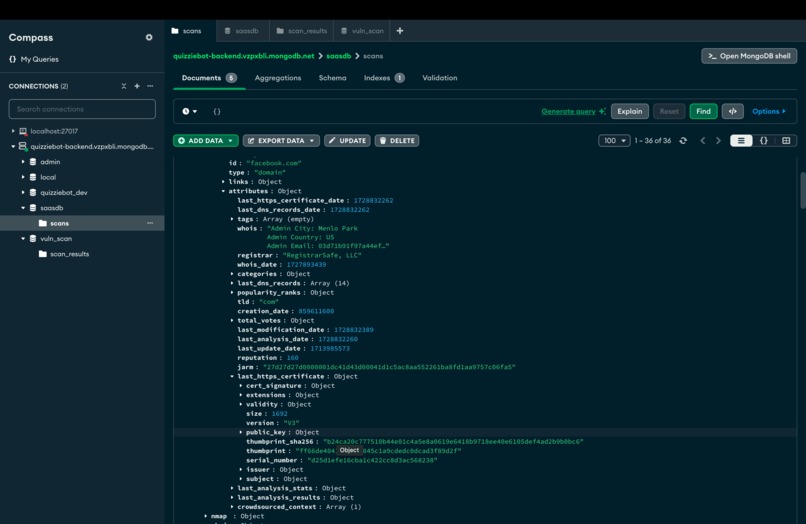This screenshot has width=806, height=524.
Task: Open ADD DATA dropdown
Action: pos(206,140)
